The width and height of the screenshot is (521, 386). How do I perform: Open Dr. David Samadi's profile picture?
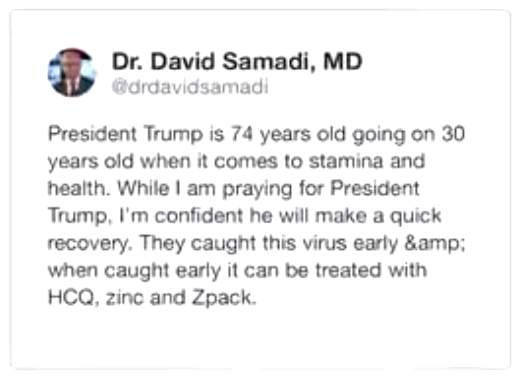(x=72, y=72)
